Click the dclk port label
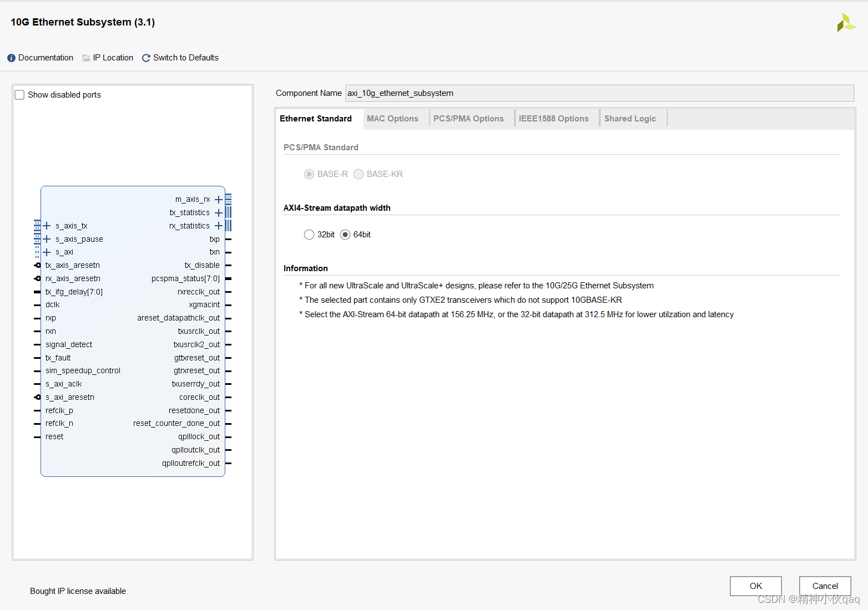Viewport: 868px width, 610px height. [53, 305]
